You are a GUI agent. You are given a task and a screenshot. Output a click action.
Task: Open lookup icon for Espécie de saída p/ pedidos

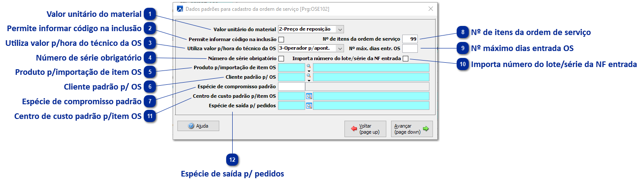pyautogui.click(x=309, y=106)
